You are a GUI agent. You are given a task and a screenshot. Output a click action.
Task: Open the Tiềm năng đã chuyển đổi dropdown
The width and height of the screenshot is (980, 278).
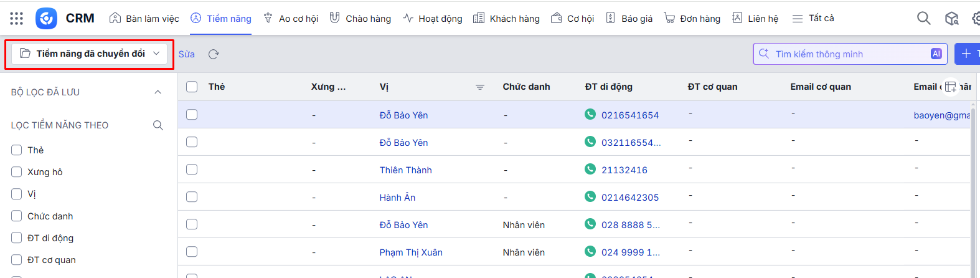[90, 54]
